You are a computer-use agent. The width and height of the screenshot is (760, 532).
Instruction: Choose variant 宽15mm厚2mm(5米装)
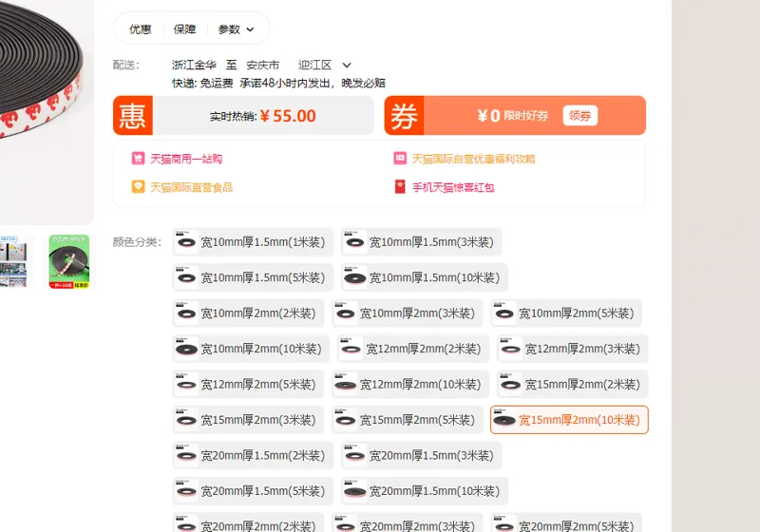[x=408, y=420]
